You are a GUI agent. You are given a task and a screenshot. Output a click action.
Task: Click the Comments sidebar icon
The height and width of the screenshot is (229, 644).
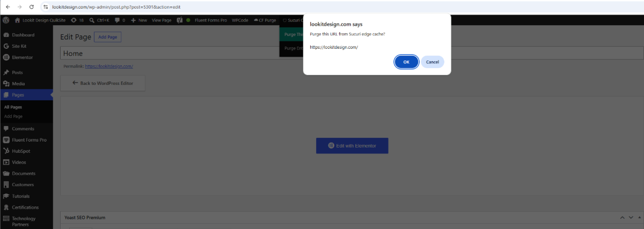[x=6, y=129]
